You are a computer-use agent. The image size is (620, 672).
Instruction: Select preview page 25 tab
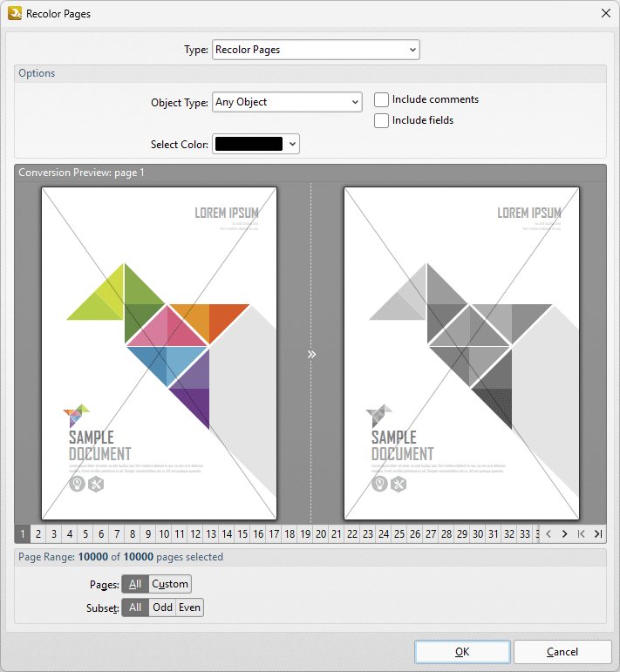click(399, 534)
